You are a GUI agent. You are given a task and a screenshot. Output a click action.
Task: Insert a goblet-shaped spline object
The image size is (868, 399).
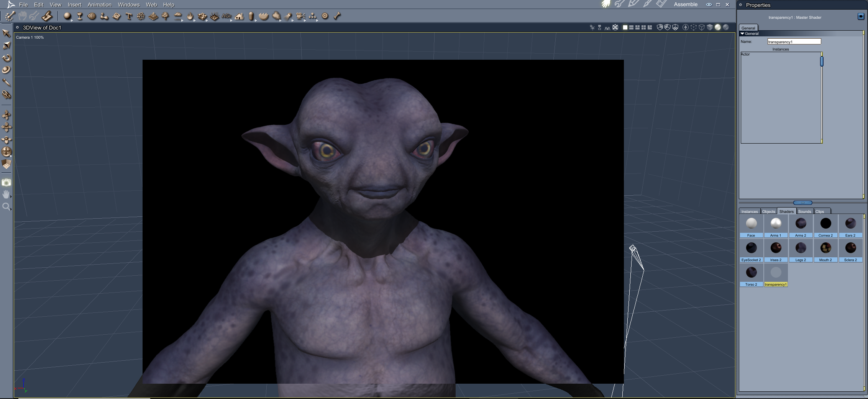80,16
